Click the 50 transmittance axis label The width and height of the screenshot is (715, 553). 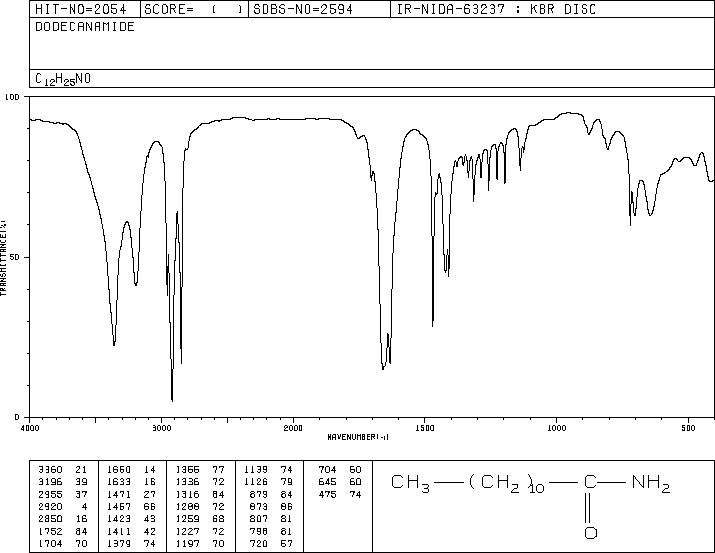pos(16,257)
